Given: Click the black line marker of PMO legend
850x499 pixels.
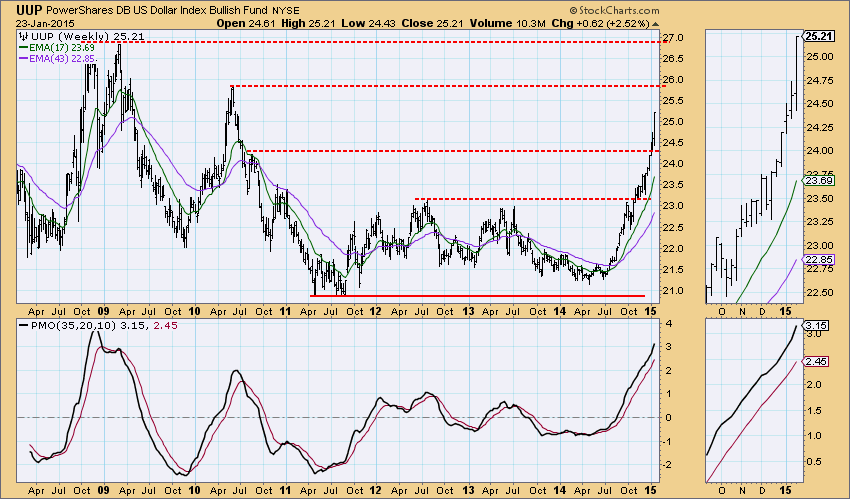Looking at the screenshot, I should [23, 326].
